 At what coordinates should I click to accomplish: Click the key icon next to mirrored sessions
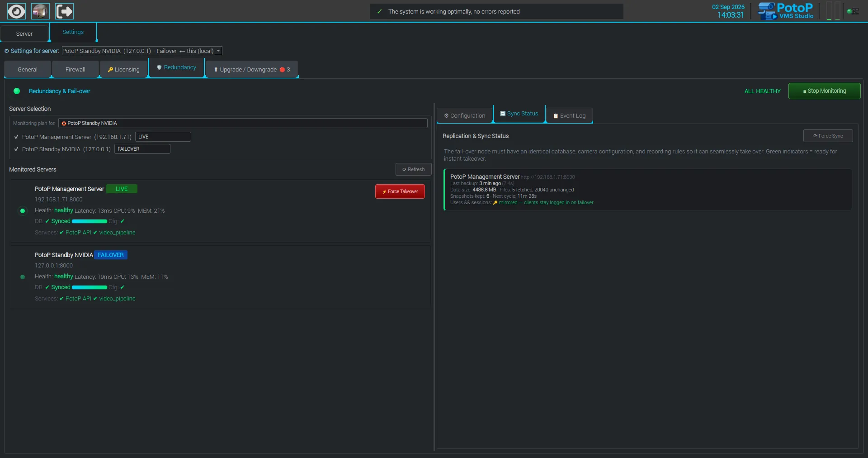[x=495, y=203]
